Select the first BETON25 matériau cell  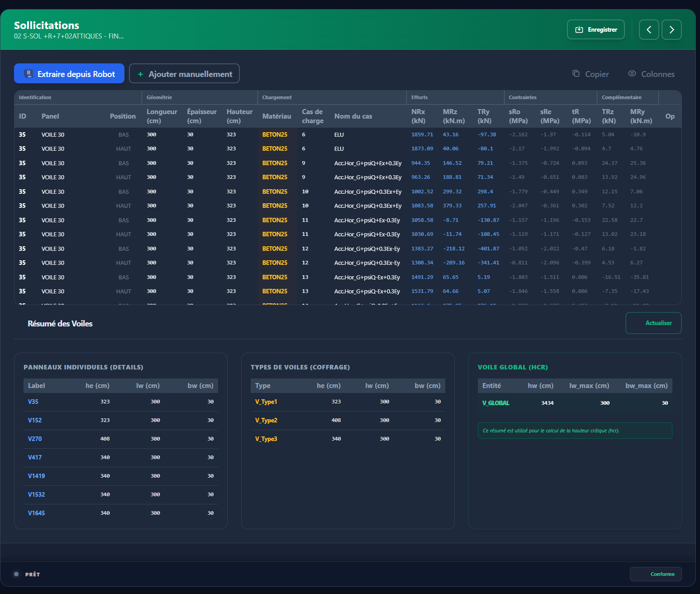click(x=275, y=134)
